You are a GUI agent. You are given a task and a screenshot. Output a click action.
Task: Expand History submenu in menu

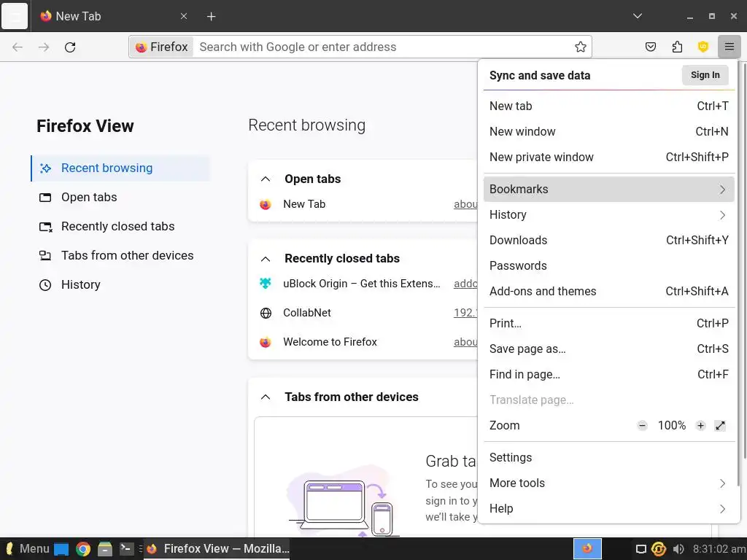(x=609, y=215)
